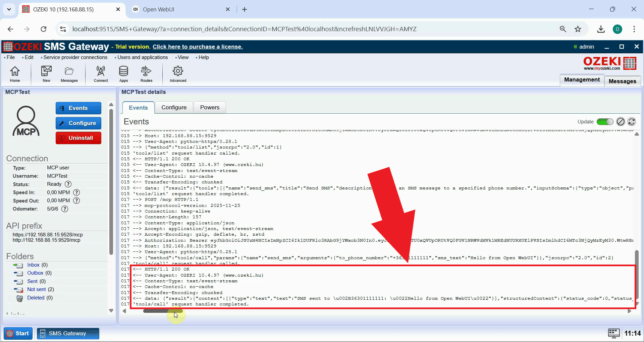
Task: Bookmark this page with star icon
Action: [578, 29]
